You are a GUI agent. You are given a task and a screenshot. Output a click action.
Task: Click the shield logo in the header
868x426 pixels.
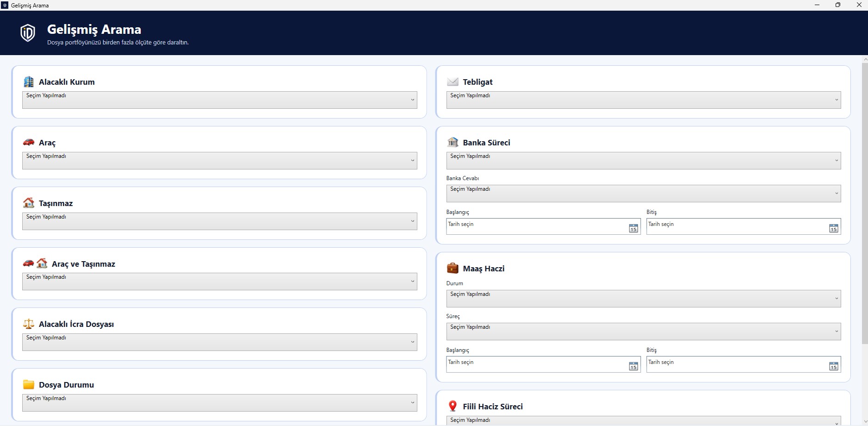tap(28, 33)
